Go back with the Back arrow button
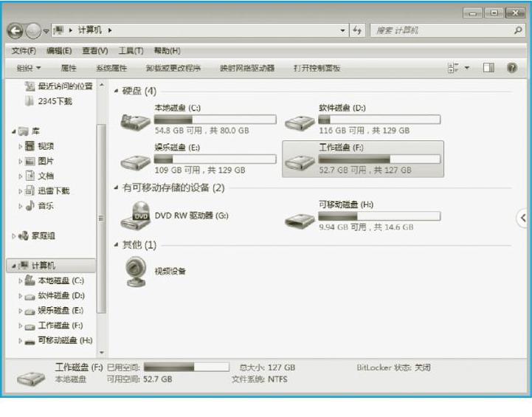 pyautogui.click(x=15, y=31)
